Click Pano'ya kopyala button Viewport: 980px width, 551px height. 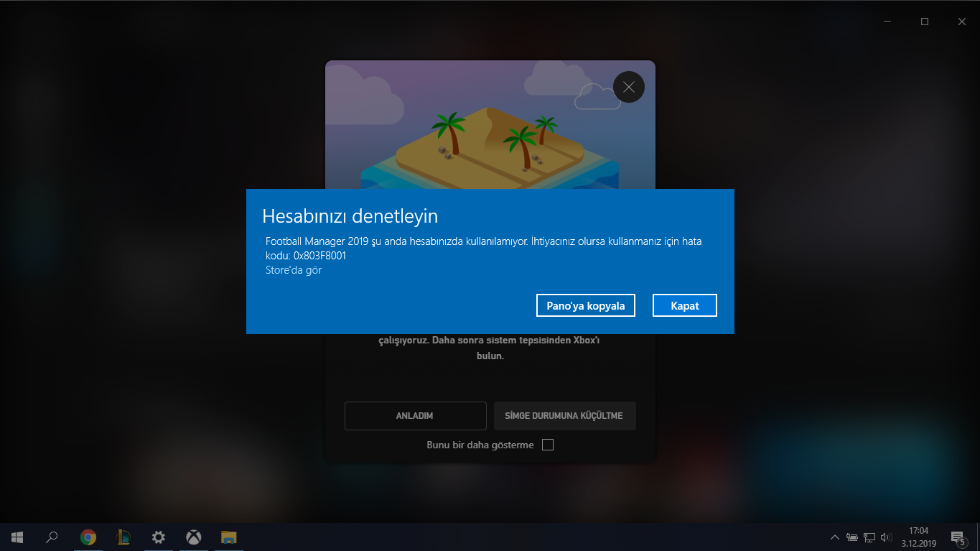pos(586,305)
